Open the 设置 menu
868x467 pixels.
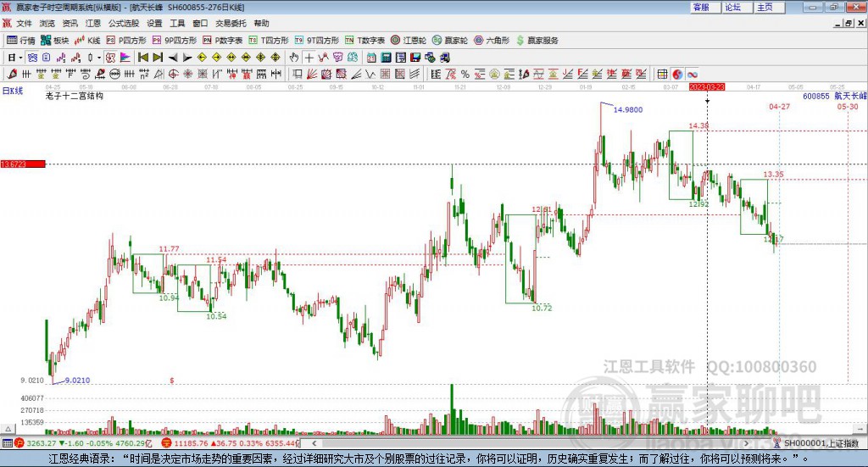154,23
